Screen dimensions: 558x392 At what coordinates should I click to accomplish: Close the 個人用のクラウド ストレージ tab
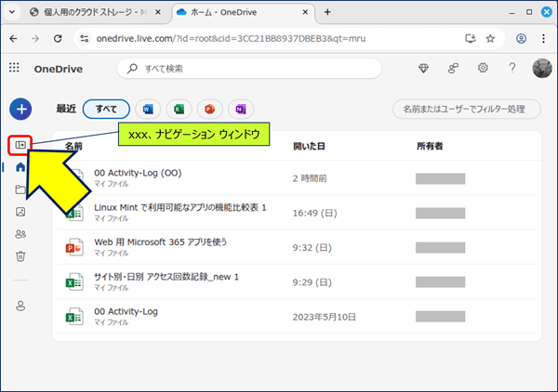click(x=158, y=12)
